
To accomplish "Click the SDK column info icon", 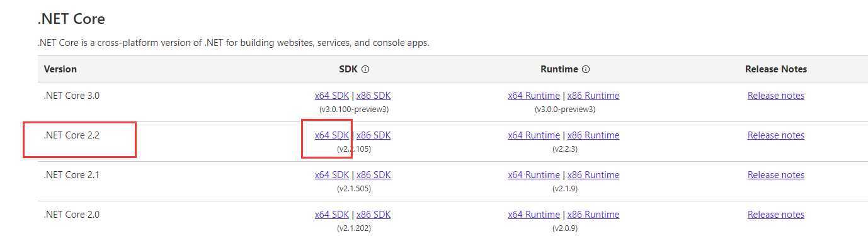I will pyautogui.click(x=365, y=69).
